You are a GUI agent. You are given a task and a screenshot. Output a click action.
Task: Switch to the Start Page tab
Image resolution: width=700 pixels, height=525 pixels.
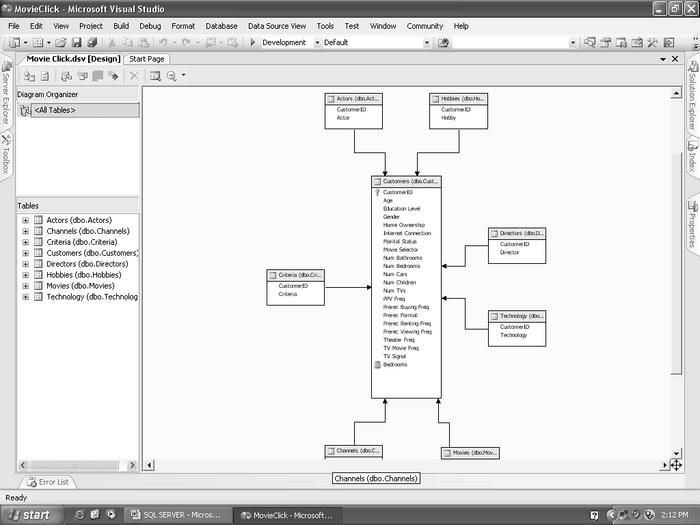[x=146, y=59]
